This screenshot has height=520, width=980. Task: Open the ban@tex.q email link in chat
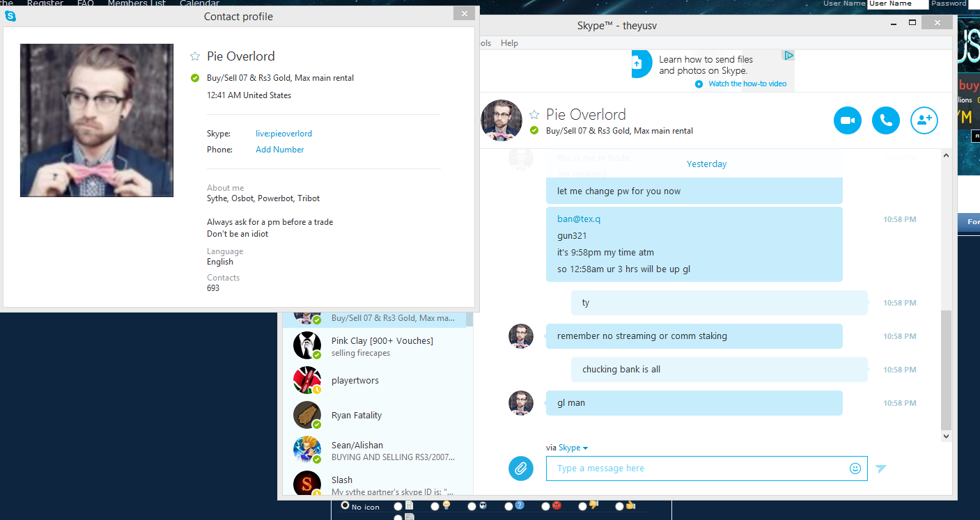point(579,219)
